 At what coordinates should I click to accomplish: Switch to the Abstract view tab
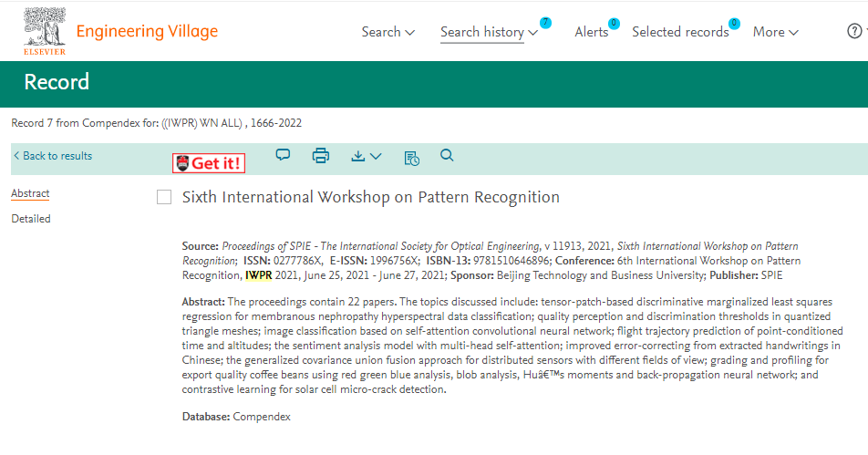click(x=30, y=193)
